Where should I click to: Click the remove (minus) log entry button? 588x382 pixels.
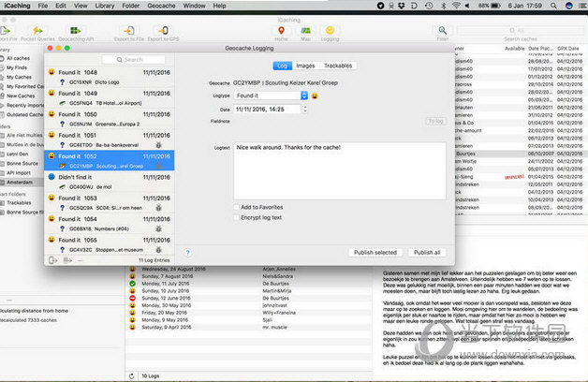[81, 260]
